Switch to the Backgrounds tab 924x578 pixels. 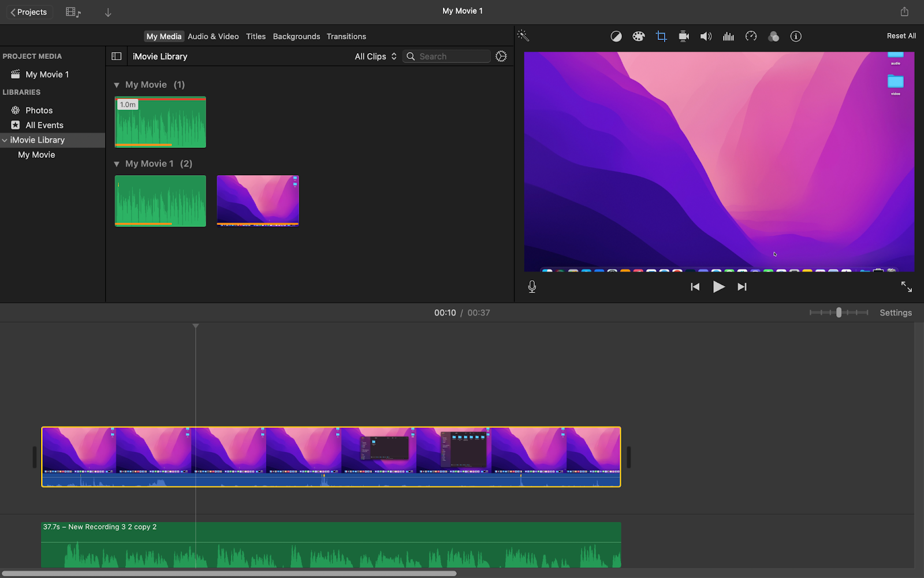(x=296, y=36)
